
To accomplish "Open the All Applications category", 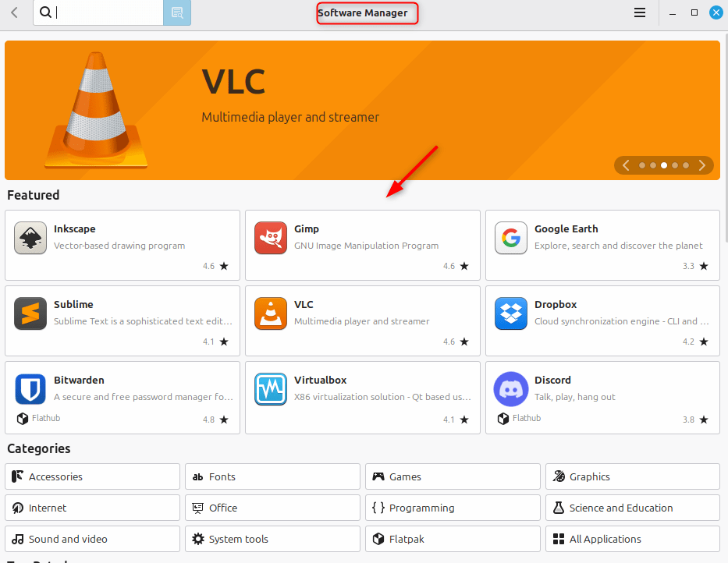I will click(632, 539).
